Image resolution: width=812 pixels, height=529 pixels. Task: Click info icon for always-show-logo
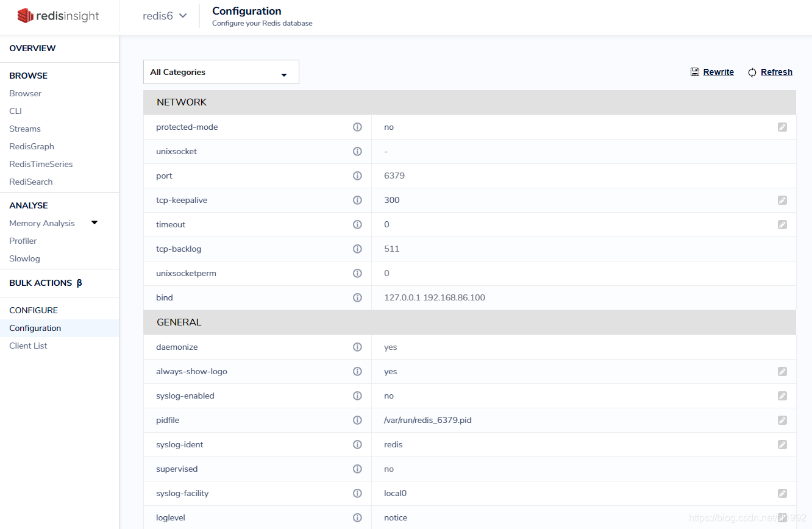358,371
